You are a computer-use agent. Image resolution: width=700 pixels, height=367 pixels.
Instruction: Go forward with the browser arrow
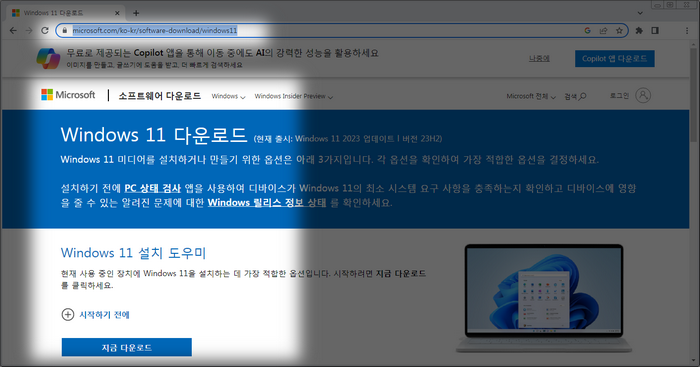click(x=29, y=30)
